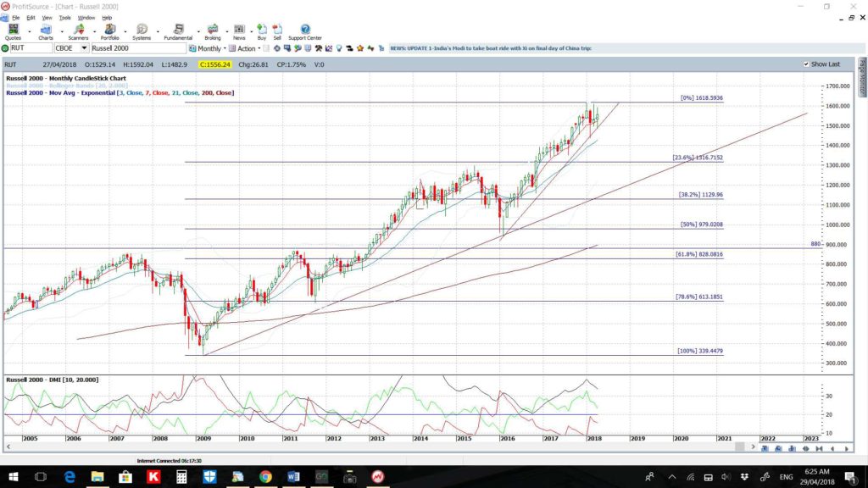
Task: Click the 50% 979.0208 Fibonacci label
Action: click(701, 225)
